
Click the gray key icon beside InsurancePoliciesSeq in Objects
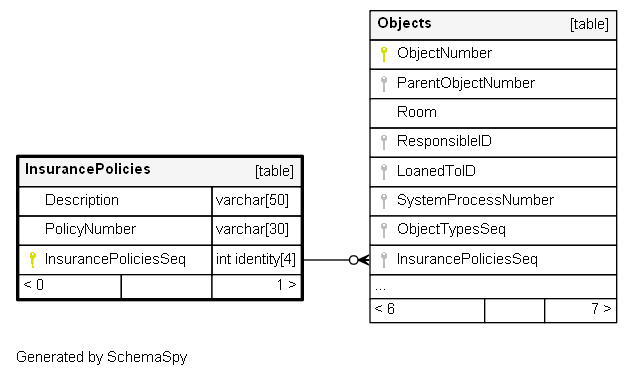pos(384,260)
